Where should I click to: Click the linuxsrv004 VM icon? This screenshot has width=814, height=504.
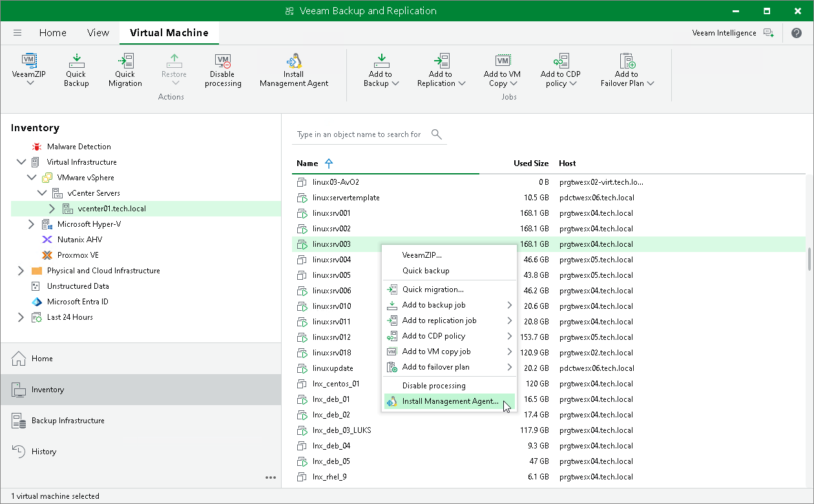tap(302, 260)
